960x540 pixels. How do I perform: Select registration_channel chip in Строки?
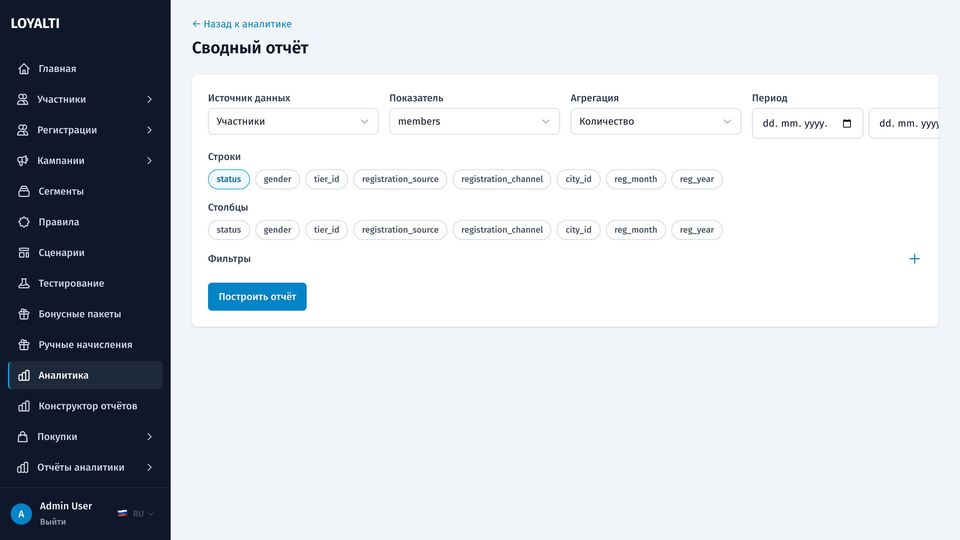[502, 179]
